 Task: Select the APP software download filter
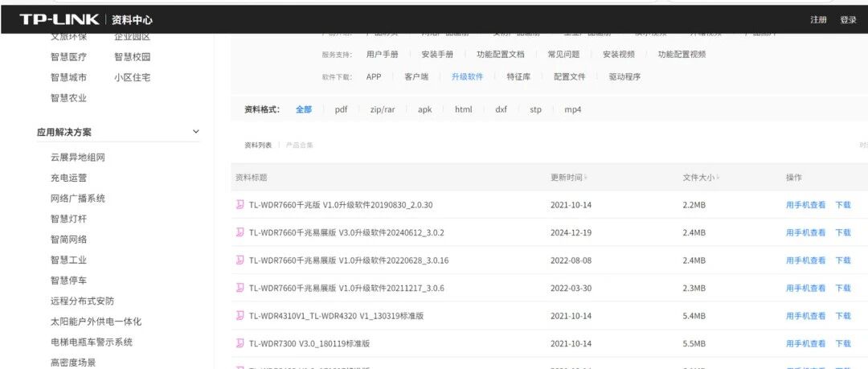pos(374,77)
